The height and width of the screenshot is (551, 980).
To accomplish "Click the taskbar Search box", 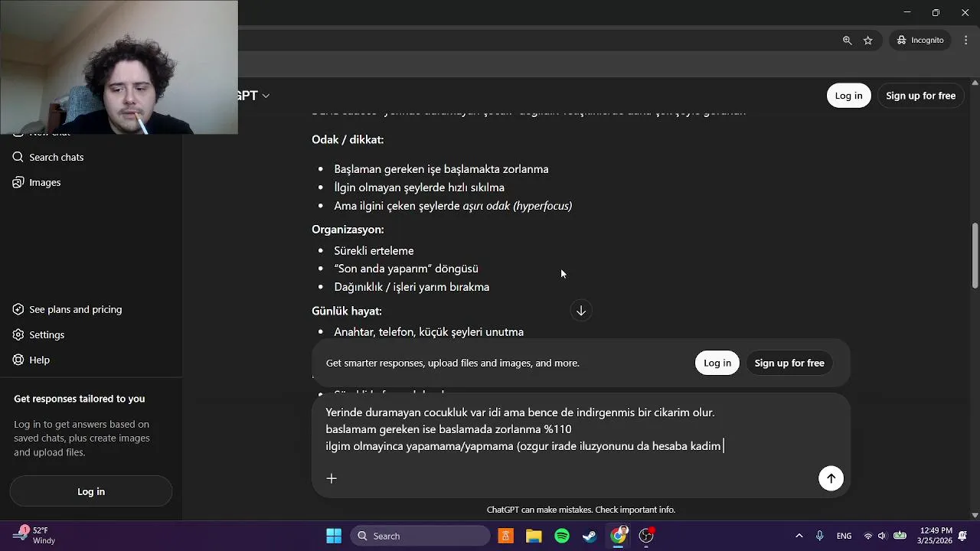I will [420, 536].
